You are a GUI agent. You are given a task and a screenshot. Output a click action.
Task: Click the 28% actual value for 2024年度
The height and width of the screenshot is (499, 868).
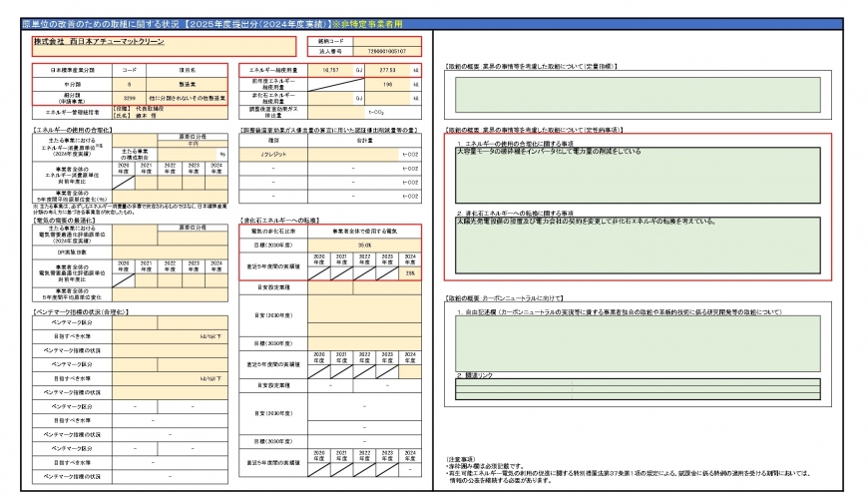click(x=409, y=273)
